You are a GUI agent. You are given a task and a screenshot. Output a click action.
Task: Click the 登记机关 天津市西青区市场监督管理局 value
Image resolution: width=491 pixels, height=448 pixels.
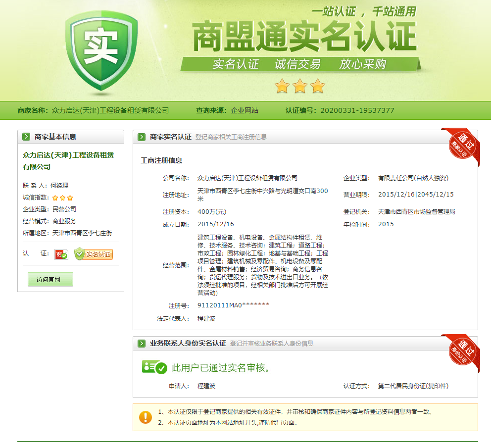[416, 212]
